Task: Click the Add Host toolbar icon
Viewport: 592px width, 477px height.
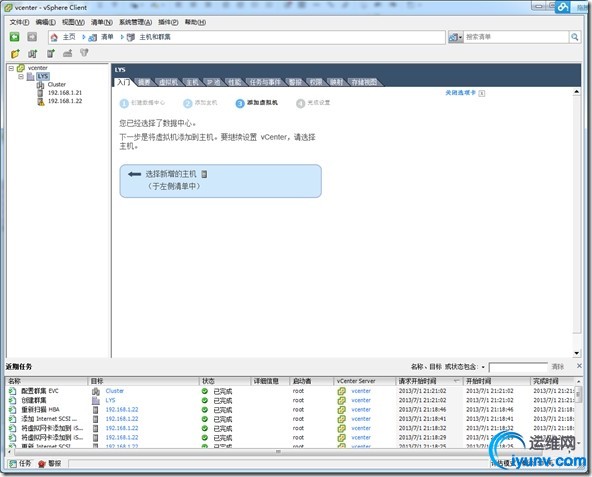Action: click(51, 53)
